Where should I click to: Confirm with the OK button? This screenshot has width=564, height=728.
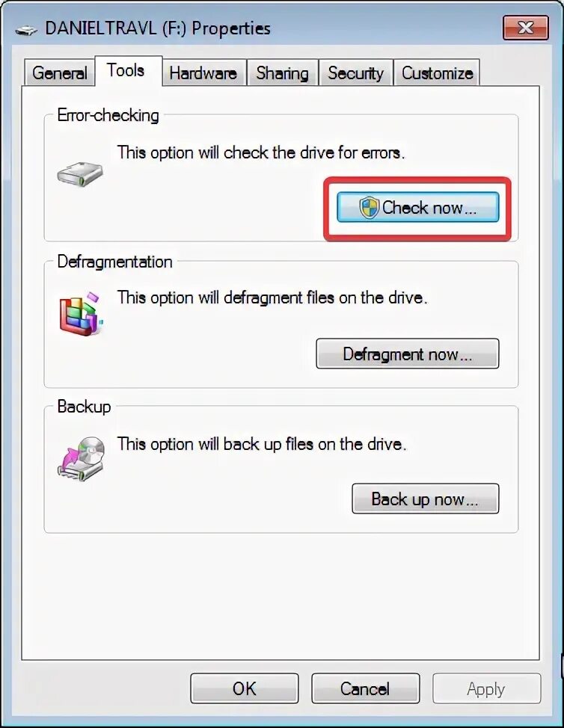click(245, 688)
